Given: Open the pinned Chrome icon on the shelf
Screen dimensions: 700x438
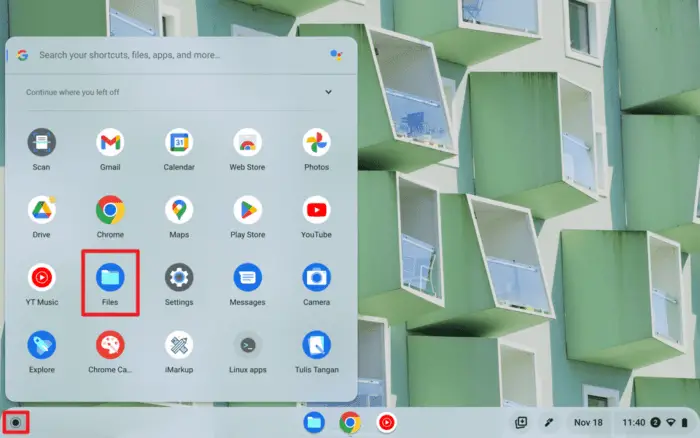Looking at the screenshot, I should coord(350,422).
